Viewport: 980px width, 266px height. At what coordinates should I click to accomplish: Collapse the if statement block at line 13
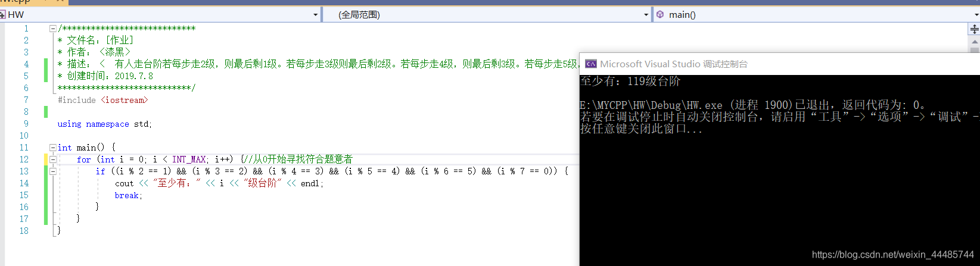[52, 171]
